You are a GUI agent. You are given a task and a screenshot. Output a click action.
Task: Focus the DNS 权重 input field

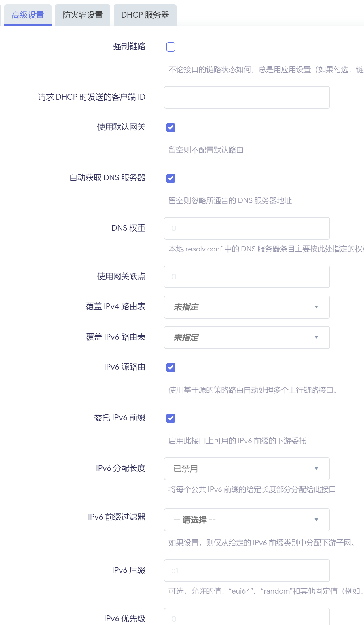coord(247,228)
